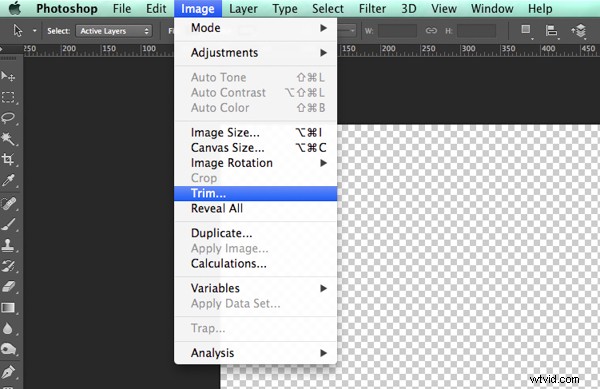
Task: Select the Clone Stamp tool
Action: (x=8, y=245)
